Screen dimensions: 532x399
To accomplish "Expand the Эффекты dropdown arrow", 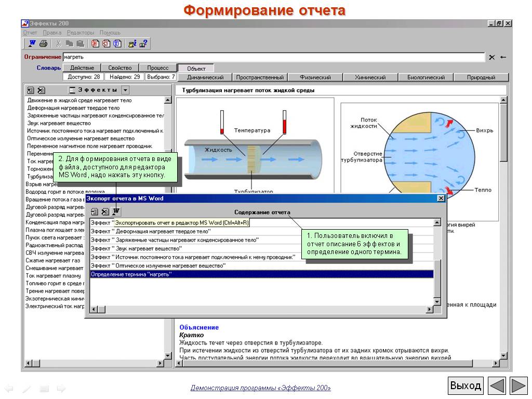I will [x=126, y=90].
